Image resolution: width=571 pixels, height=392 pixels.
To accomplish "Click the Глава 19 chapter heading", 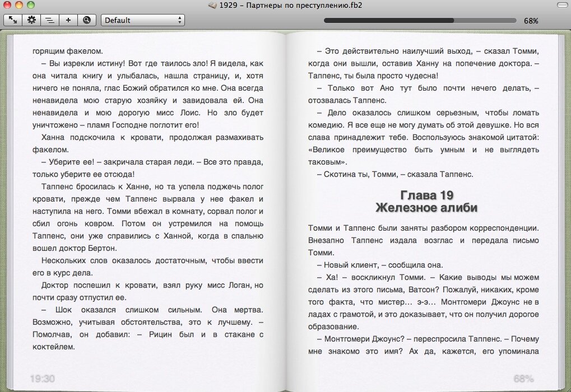I will click(426, 195).
